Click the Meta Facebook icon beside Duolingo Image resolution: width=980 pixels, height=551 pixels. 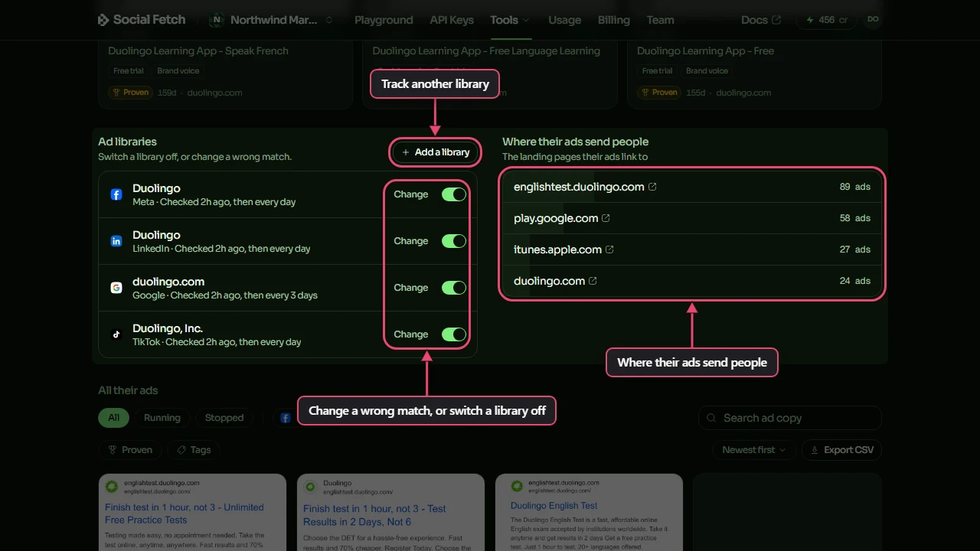(x=116, y=194)
